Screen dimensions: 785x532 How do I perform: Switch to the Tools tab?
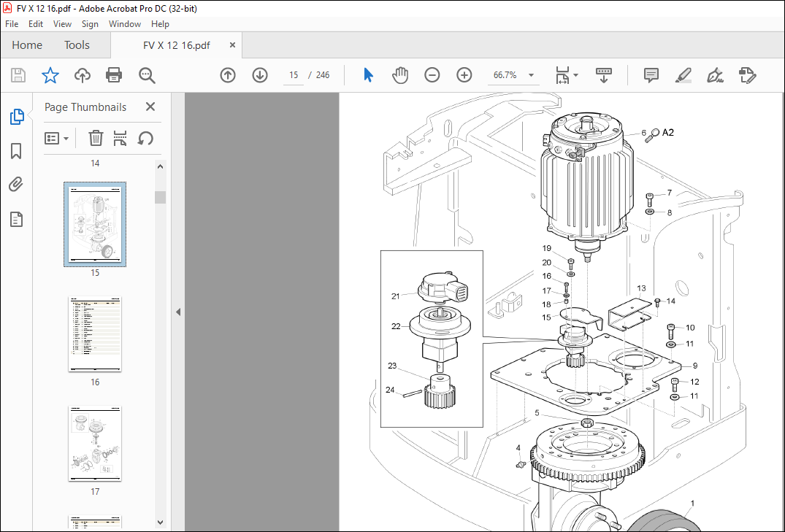[x=77, y=45]
